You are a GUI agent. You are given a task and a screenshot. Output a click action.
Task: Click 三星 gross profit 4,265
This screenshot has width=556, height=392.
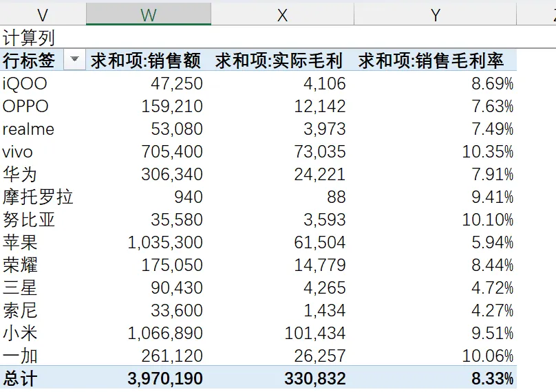325,287
